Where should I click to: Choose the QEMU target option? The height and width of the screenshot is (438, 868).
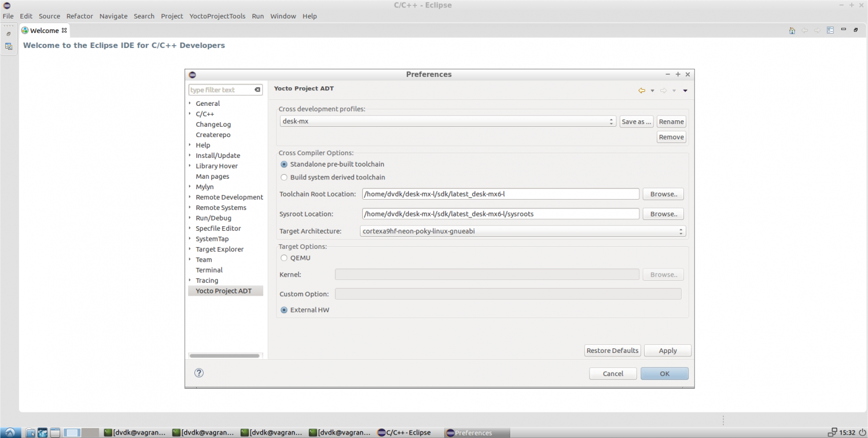(284, 258)
